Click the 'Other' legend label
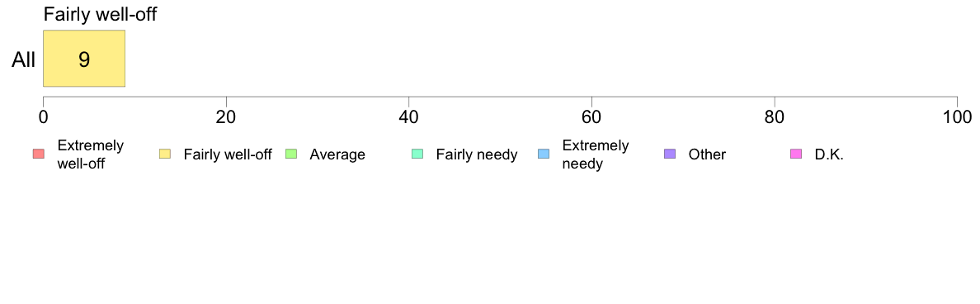This screenshot has height=304, width=980. click(708, 154)
